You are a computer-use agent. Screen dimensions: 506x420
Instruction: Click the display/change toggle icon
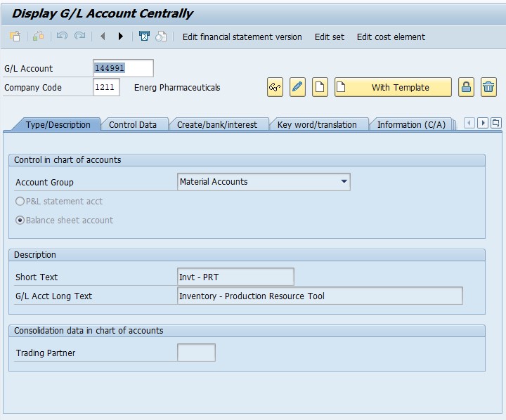click(39, 36)
